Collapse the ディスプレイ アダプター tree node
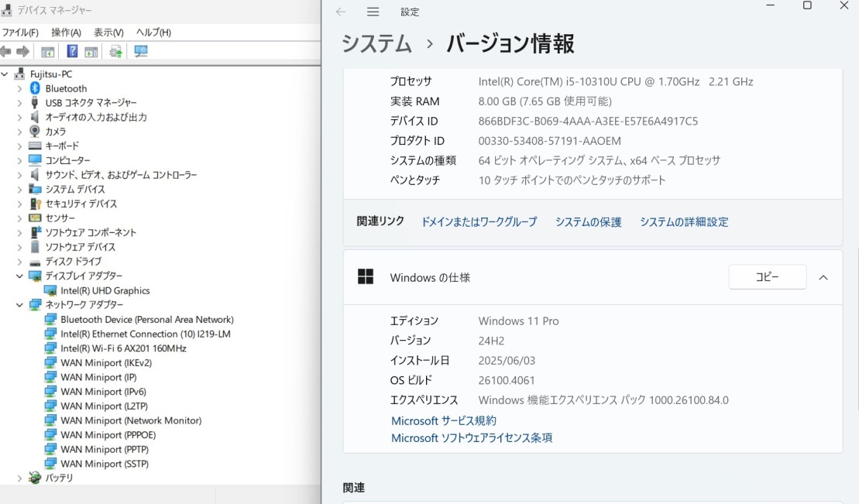This screenshot has width=859, height=504. pos(19,276)
